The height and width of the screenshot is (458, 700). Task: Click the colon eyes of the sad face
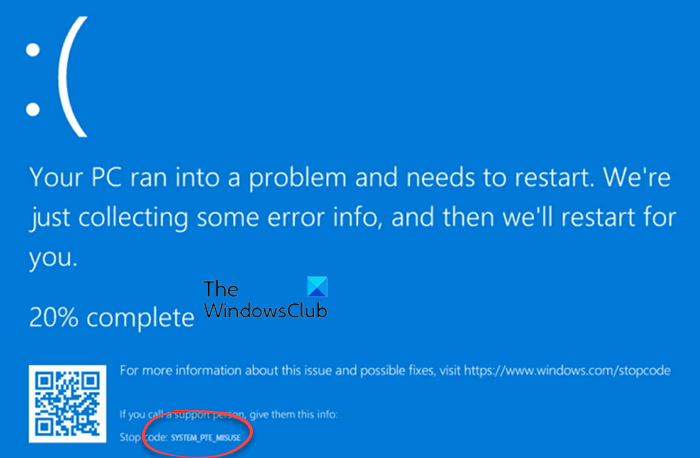(x=33, y=79)
